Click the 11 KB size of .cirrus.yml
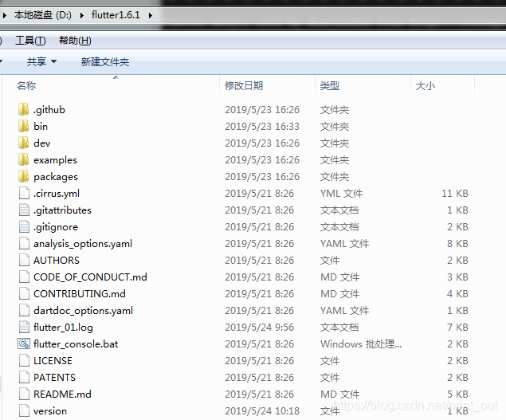Viewport: 506px width, 420px height. [x=455, y=194]
